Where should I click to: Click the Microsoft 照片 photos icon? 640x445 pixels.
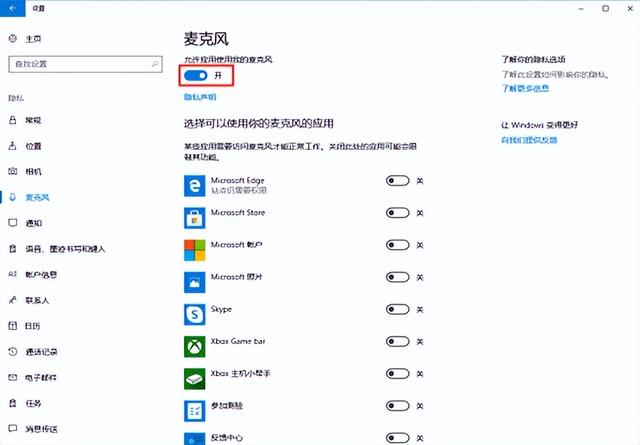coord(195,282)
